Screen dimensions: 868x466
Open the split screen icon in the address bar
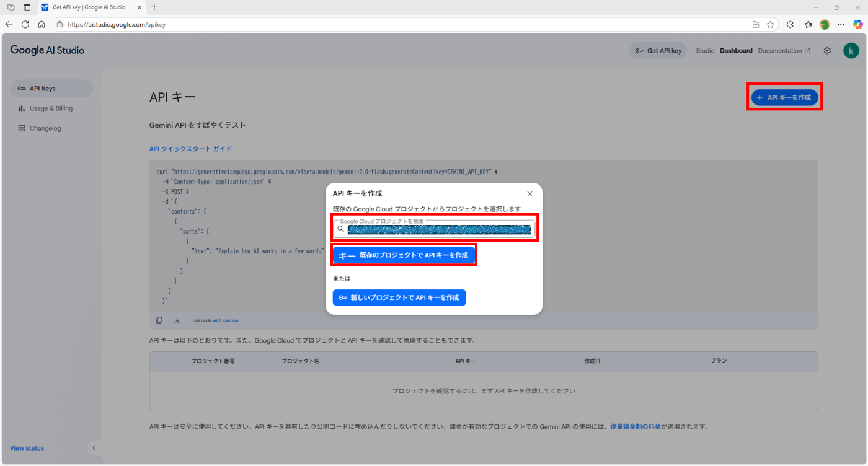pyautogui.click(x=756, y=24)
